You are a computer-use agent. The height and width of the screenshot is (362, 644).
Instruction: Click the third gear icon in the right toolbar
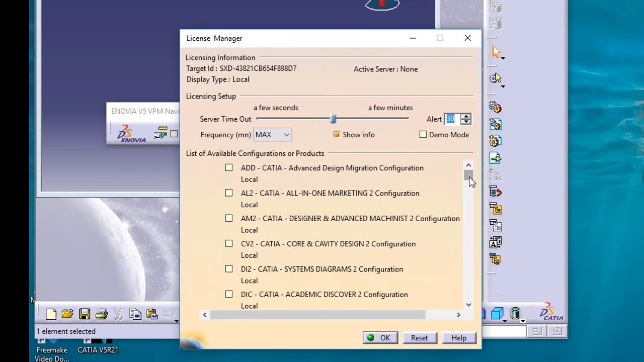coord(495,141)
